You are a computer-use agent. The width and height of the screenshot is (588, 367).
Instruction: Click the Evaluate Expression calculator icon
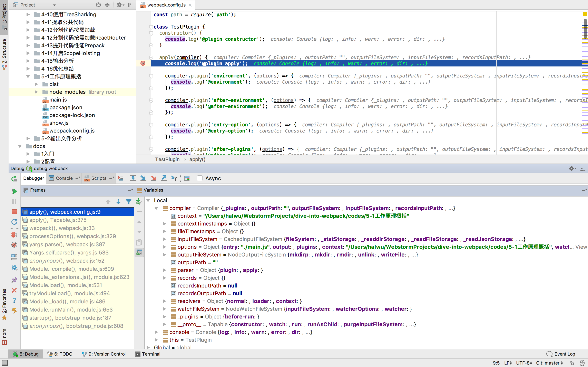click(x=187, y=178)
